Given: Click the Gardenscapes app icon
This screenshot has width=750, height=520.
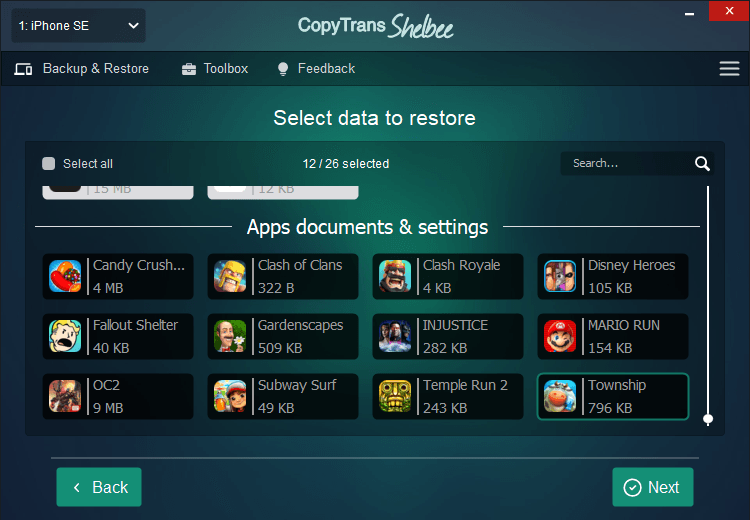Looking at the screenshot, I should 230,336.
